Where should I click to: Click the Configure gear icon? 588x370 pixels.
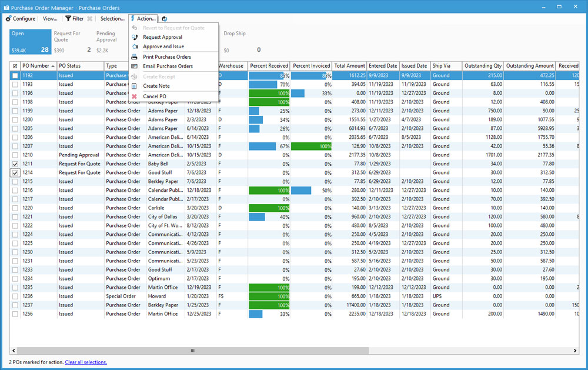point(8,19)
